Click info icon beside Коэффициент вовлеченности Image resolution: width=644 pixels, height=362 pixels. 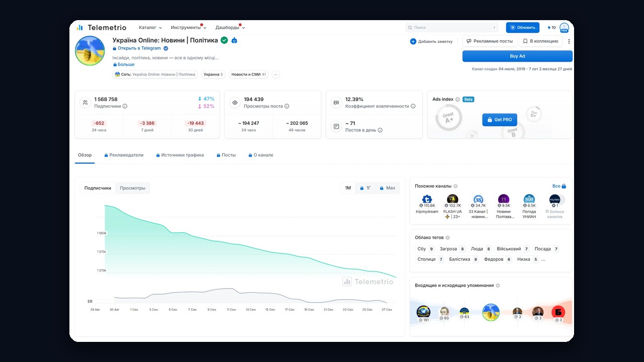[413, 106]
